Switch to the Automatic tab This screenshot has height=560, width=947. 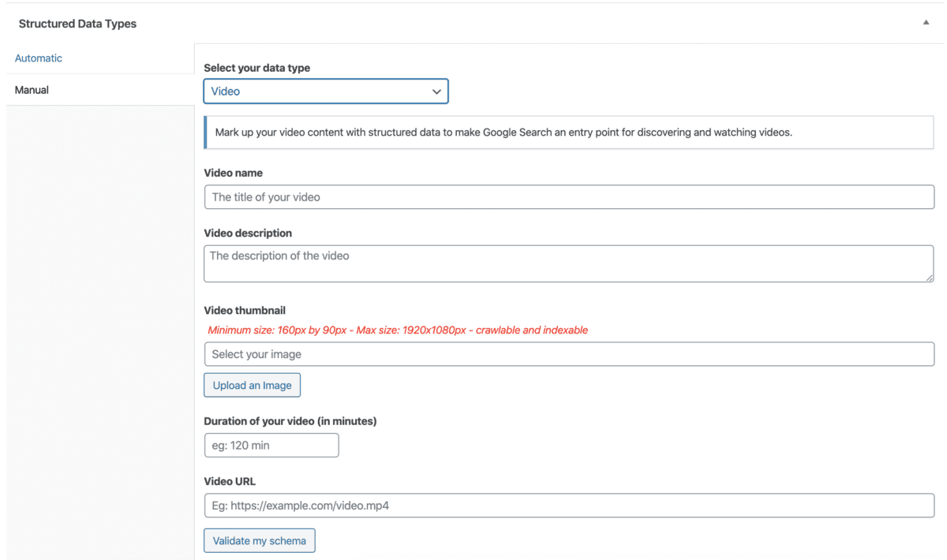coord(39,58)
